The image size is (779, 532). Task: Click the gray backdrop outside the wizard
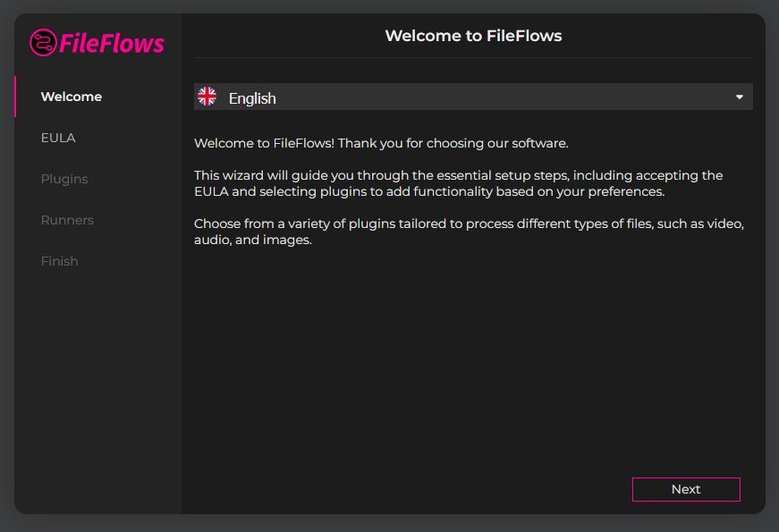pos(390,524)
